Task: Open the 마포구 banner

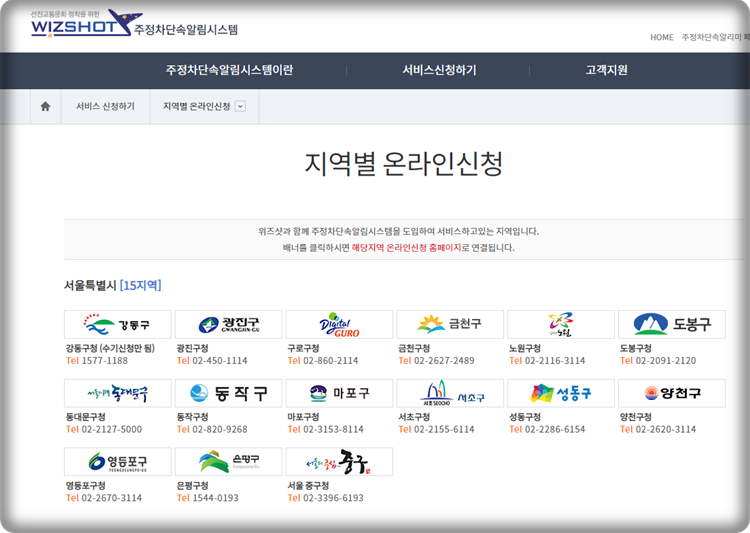Action: 340,393
